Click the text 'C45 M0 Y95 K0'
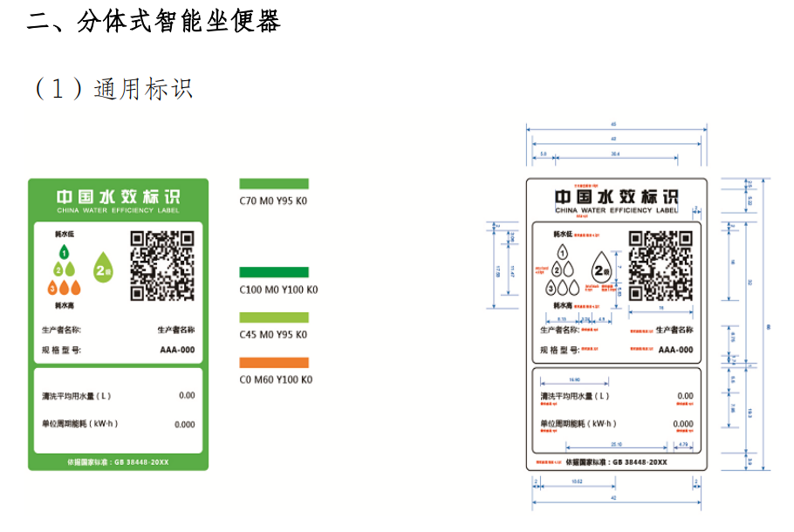Image resolution: width=794 pixels, height=532 pixels. coord(273,335)
